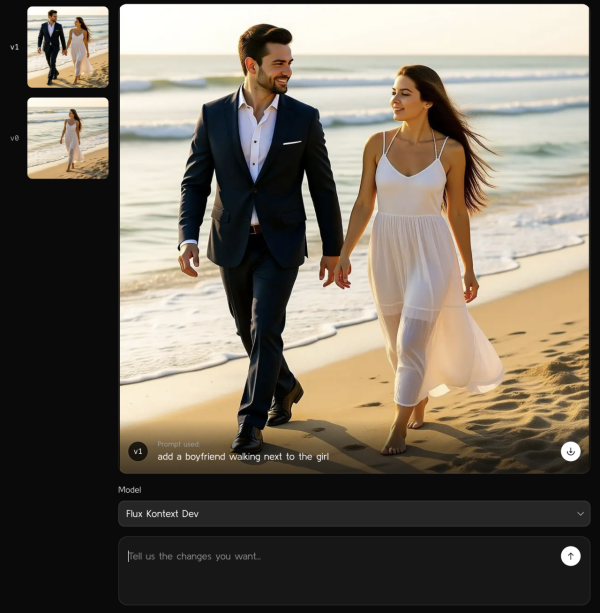Download the generated image
This screenshot has height=613, width=600.
[x=570, y=451]
